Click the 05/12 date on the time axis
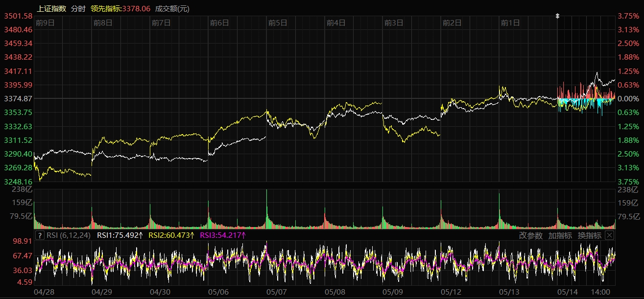This screenshot has height=299, width=644. click(451, 292)
